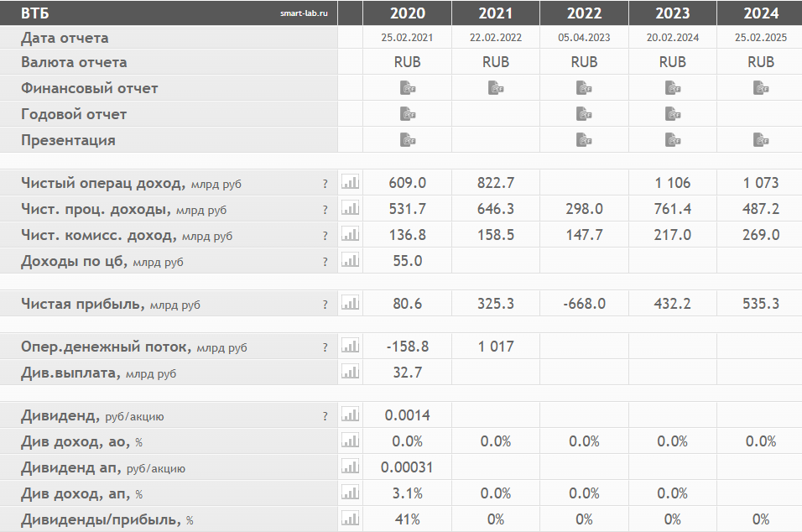Open help for Дивиденд руб/акцию

click(325, 416)
